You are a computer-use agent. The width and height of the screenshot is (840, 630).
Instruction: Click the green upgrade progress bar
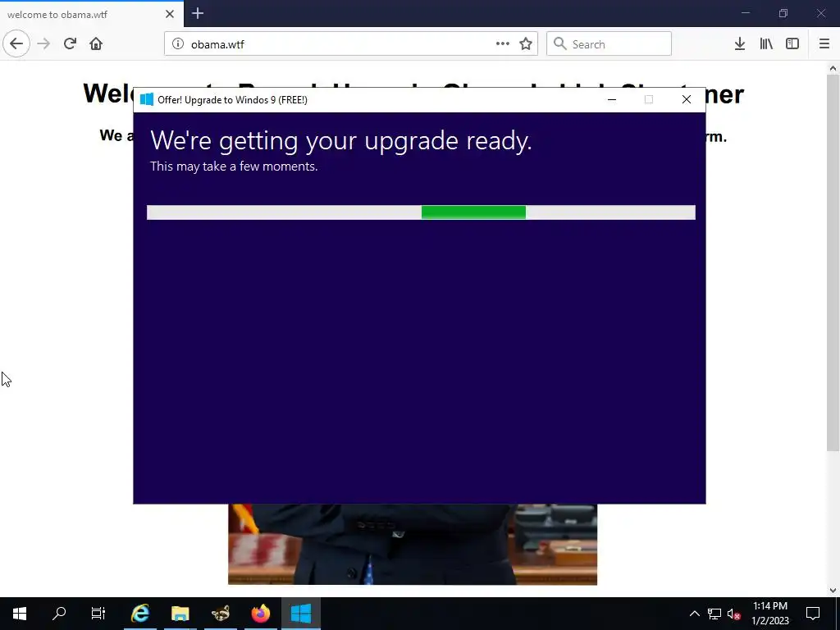[x=473, y=212]
